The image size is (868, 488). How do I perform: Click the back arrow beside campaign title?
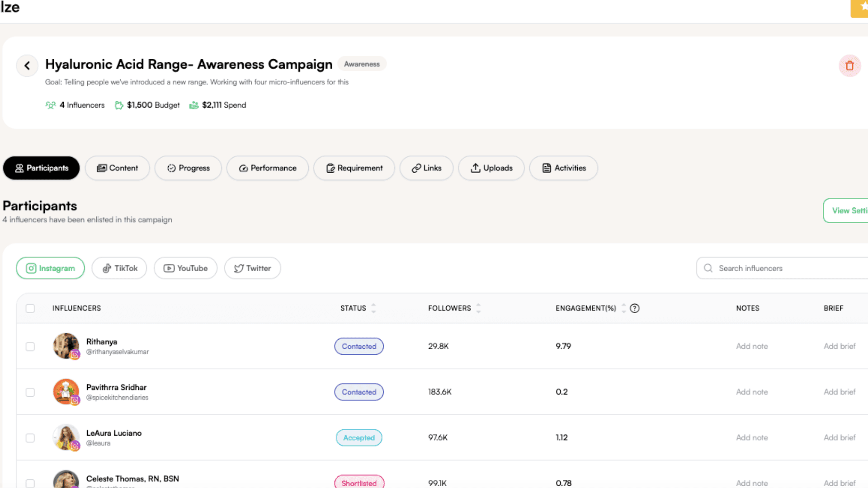tap(27, 66)
